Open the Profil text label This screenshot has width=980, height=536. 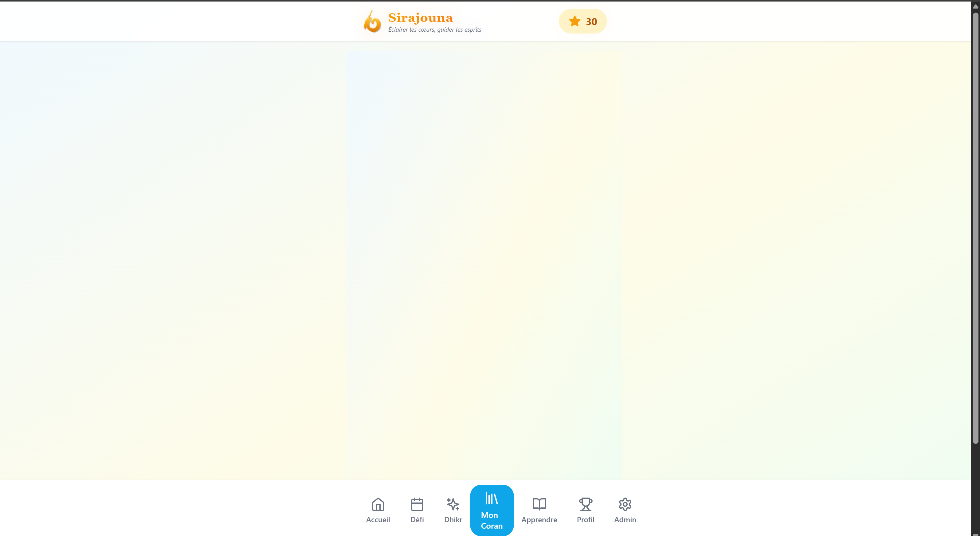click(x=585, y=520)
